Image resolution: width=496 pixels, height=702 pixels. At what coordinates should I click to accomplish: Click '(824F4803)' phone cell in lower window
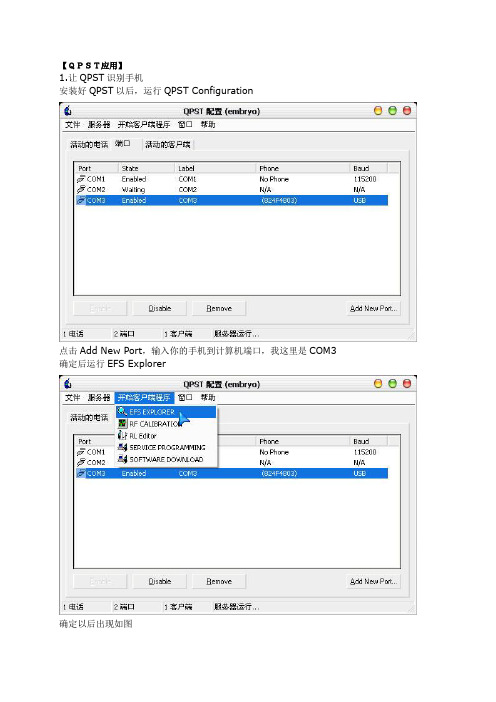pos(279,473)
